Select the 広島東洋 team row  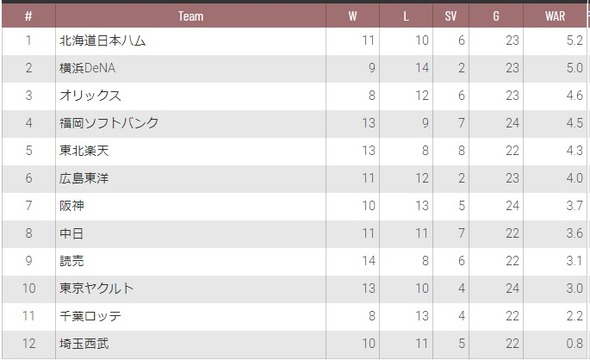(x=294, y=178)
